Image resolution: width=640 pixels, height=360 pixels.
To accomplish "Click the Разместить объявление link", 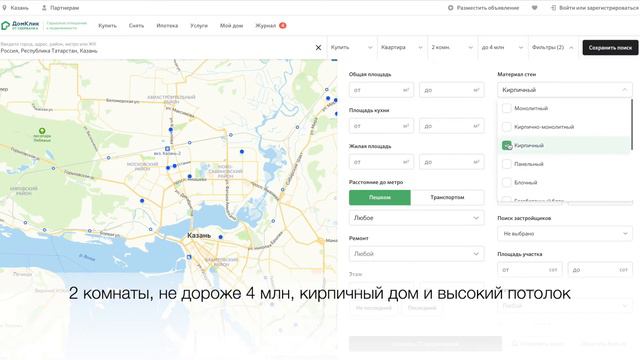I will click(488, 8).
